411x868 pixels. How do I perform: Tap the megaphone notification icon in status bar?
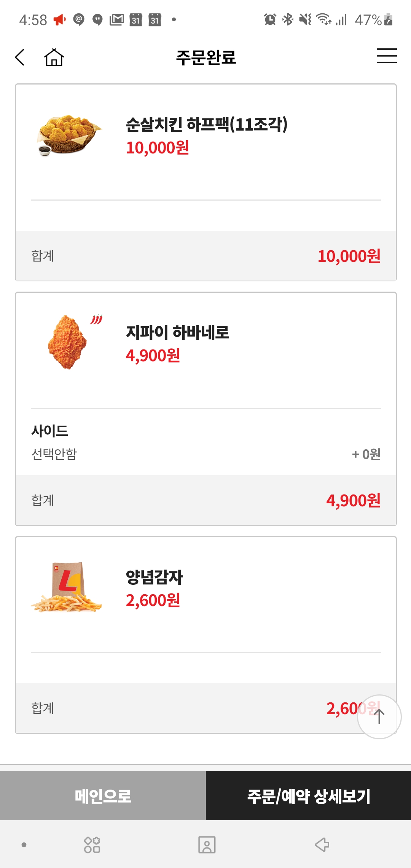[60, 19]
